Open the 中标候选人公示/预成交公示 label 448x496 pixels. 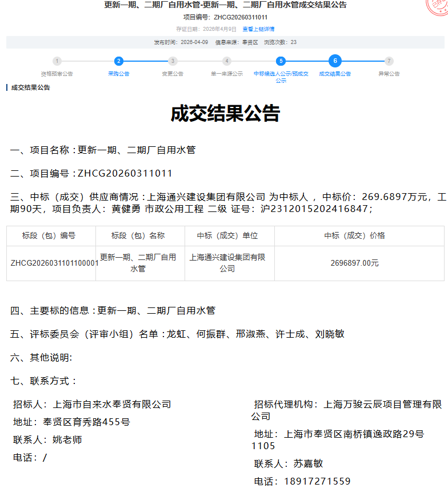(x=281, y=77)
